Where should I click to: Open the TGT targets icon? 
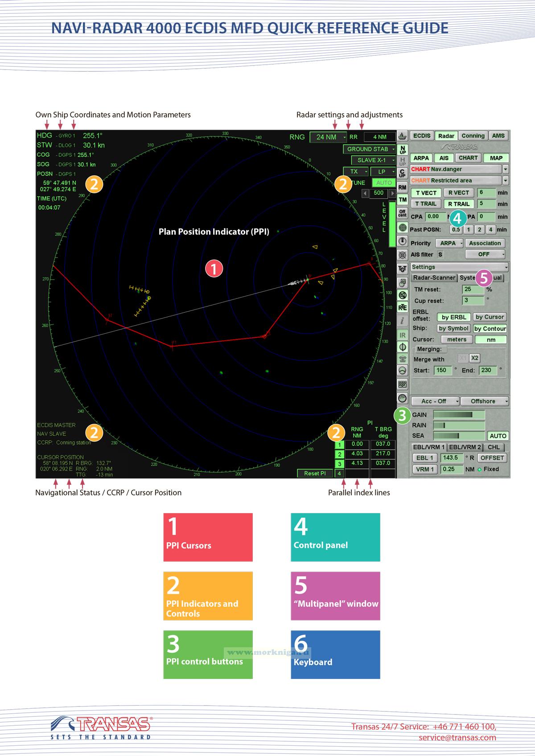click(x=402, y=269)
